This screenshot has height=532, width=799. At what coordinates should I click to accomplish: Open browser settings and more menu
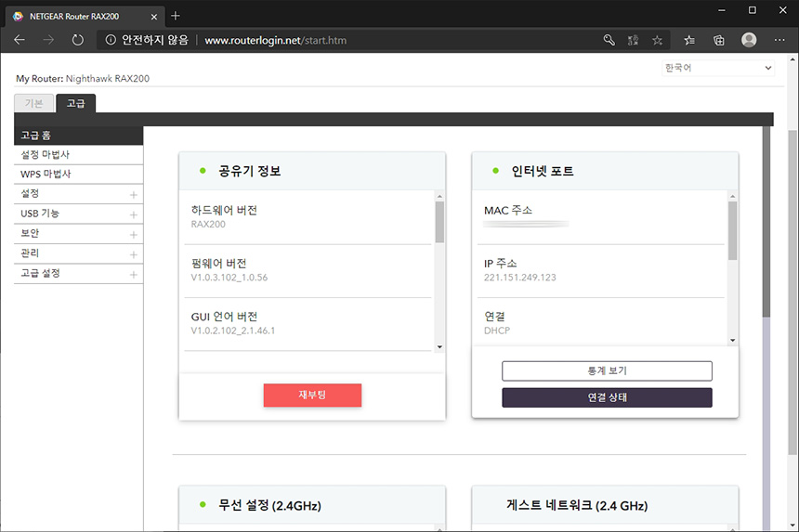tap(779, 40)
